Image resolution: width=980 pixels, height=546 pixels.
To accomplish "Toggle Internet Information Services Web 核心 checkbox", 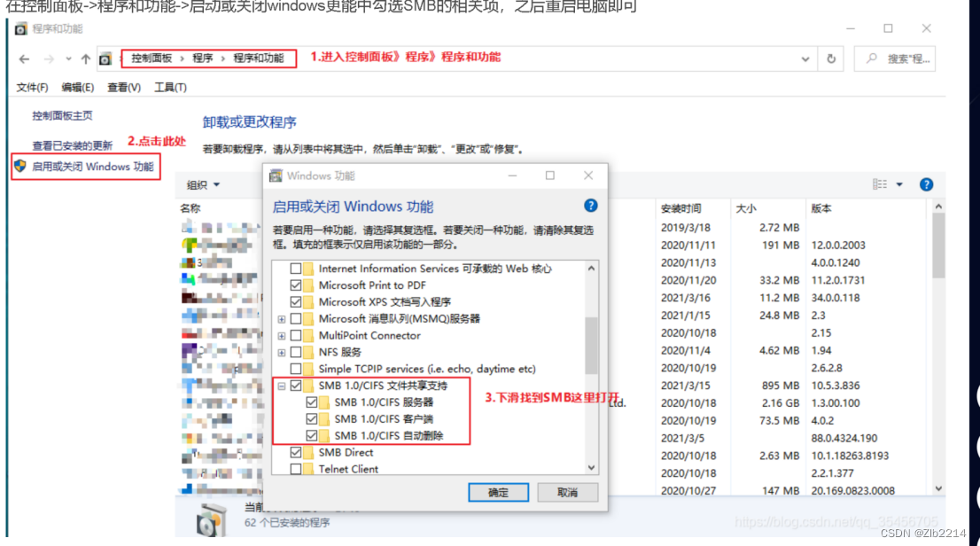I will [296, 269].
